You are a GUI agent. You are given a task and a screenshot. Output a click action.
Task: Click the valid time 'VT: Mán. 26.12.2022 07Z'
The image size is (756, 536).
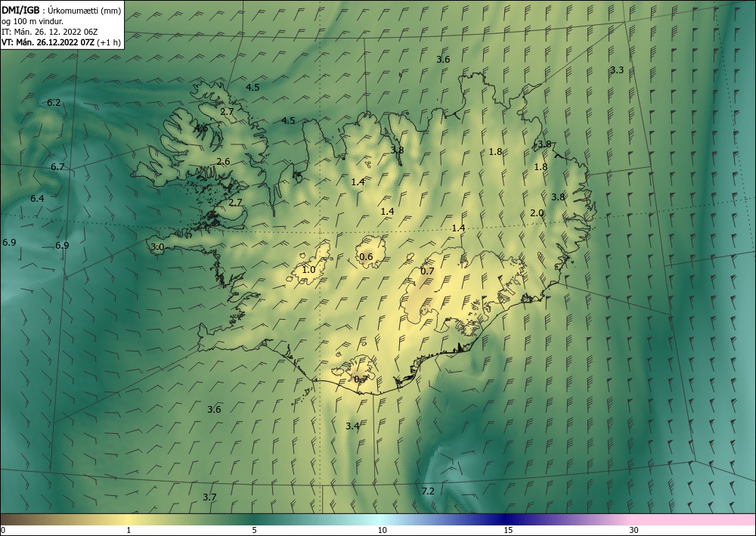tap(48, 42)
